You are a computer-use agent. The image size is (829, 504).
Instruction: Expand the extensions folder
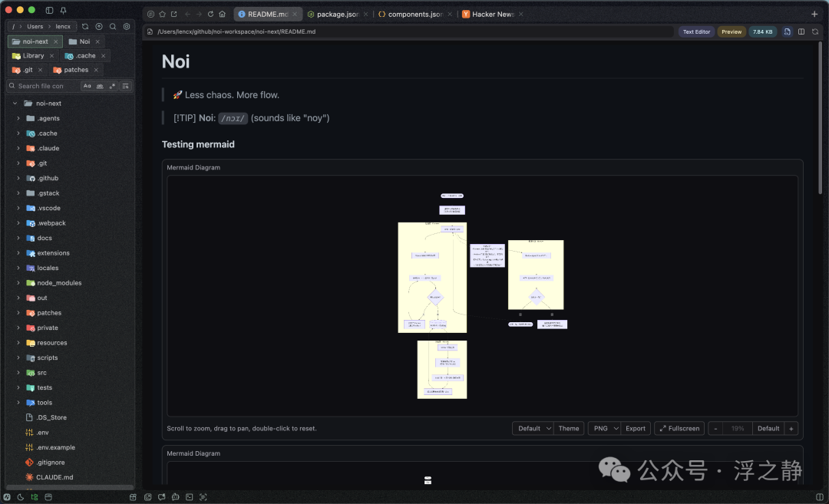[x=18, y=253]
